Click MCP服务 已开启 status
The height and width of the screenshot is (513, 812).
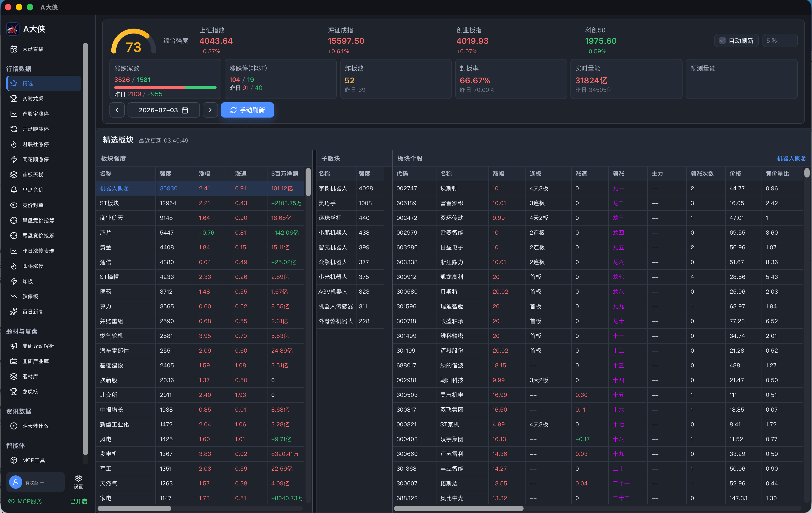click(x=48, y=501)
